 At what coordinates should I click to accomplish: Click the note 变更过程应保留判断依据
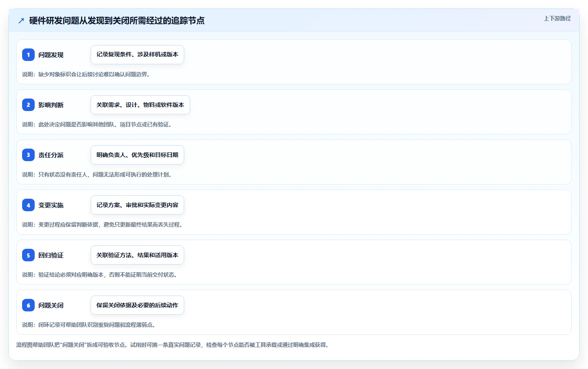click(x=102, y=225)
